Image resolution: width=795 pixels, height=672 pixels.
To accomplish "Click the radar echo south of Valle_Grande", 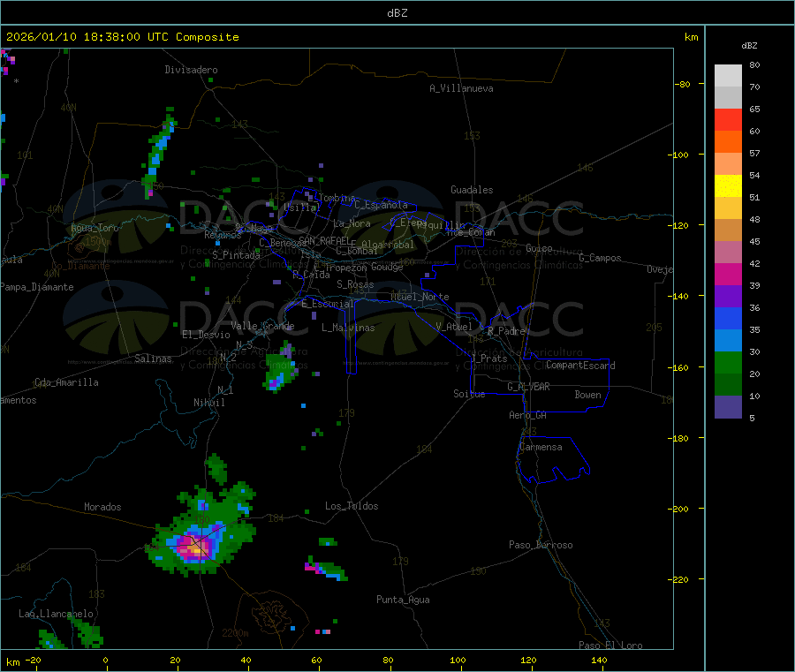I will (279, 369).
